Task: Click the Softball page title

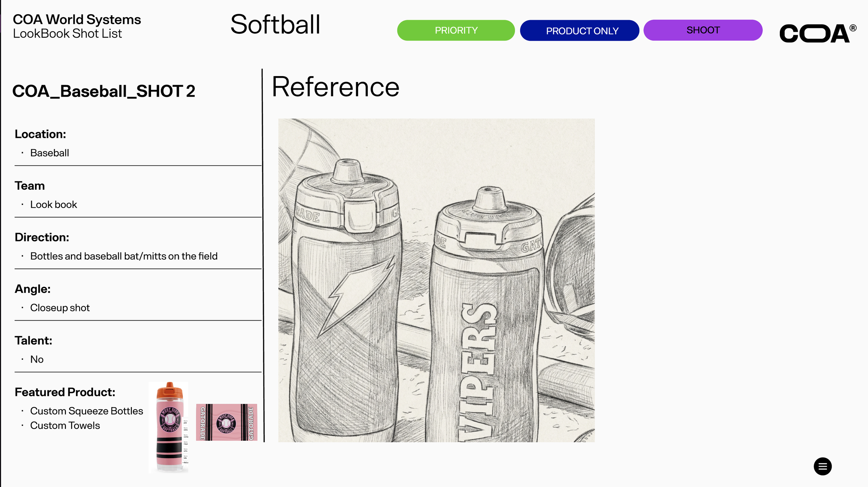Action: pos(275,25)
